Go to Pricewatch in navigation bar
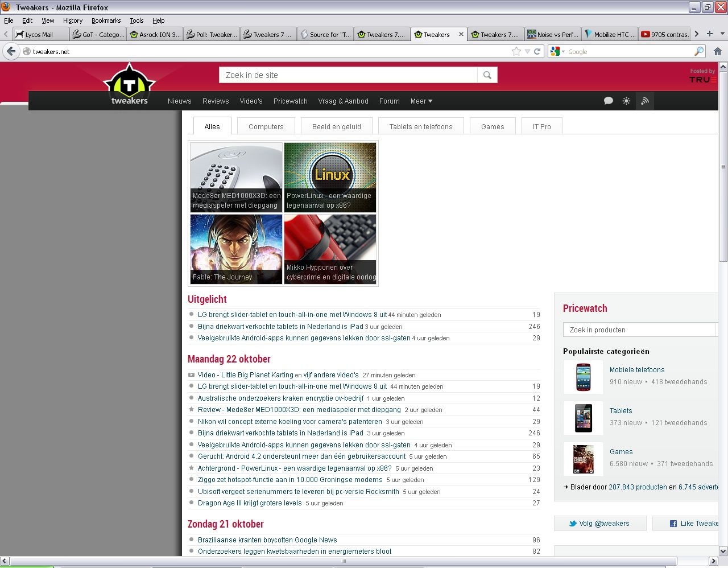This screenshot has height=568, width=728. click(x=290, y=101)
